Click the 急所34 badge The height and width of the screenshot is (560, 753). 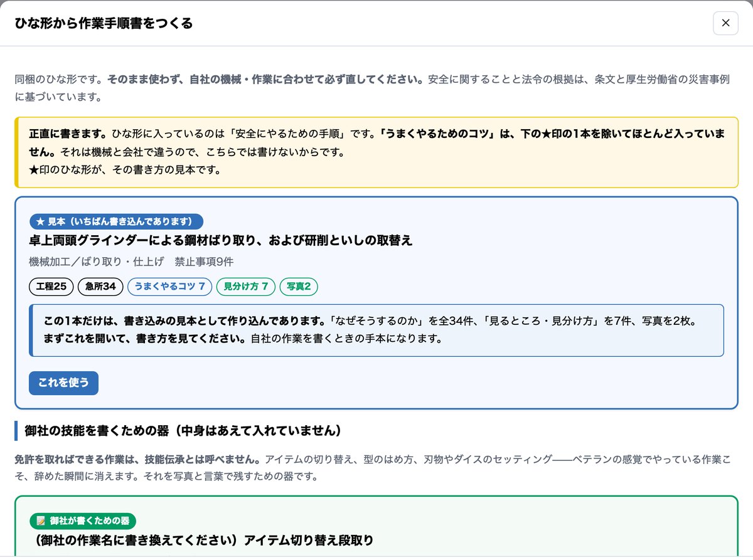[x=100, y=287]
